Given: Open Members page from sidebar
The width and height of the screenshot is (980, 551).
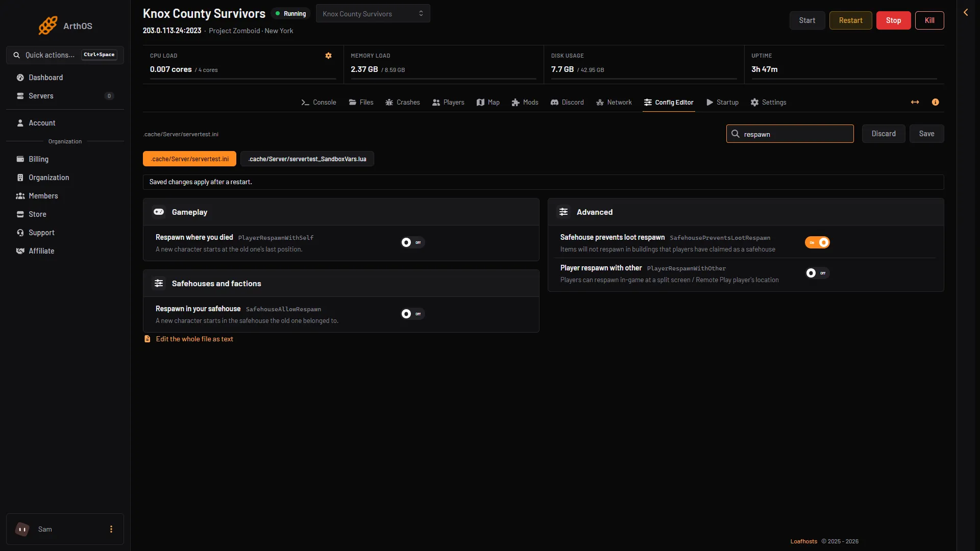Looking at the screenshot, I should 65,196.
